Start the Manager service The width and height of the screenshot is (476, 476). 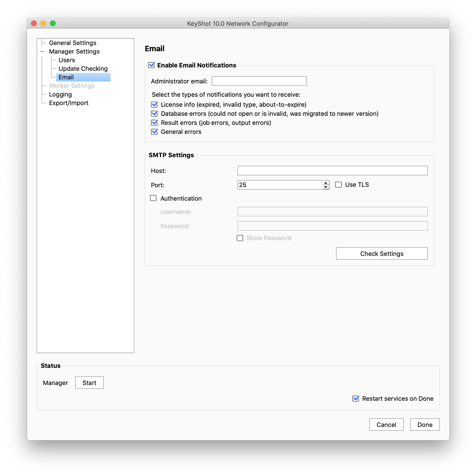pos(89,383)
